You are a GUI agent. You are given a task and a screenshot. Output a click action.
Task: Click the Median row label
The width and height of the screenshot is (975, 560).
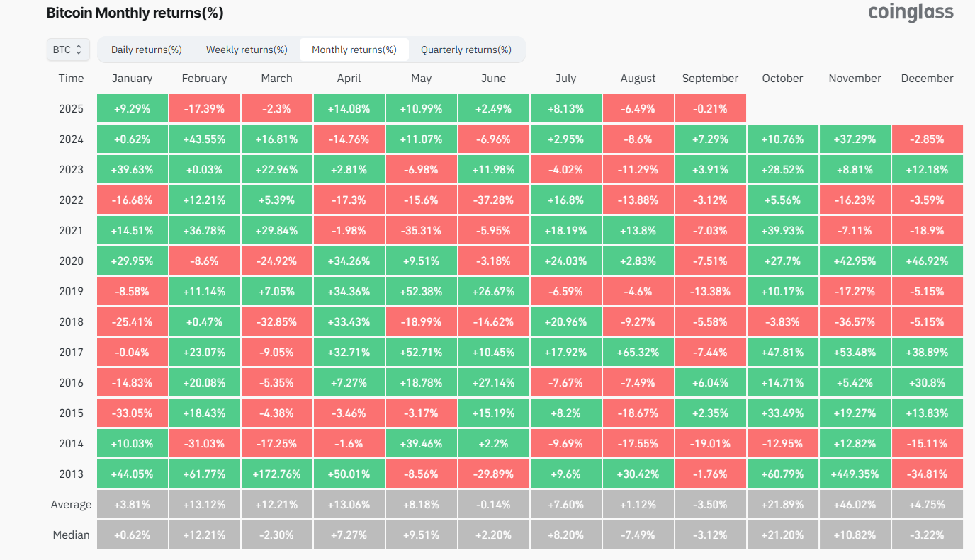point(71,535)
